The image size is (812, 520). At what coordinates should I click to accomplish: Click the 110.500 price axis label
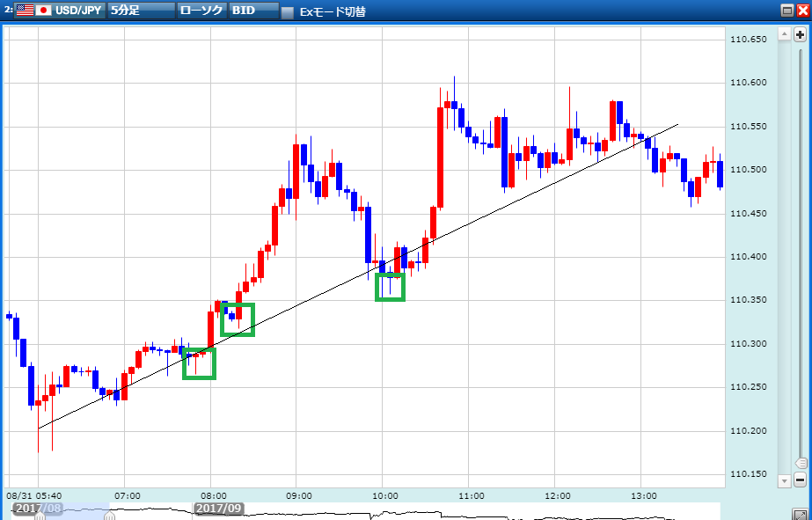pos(749,170)
